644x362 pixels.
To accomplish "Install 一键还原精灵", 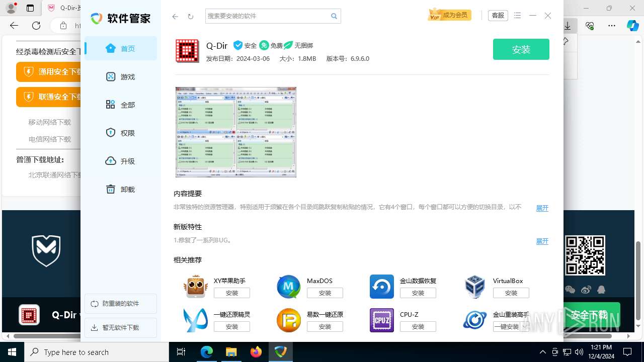I will pos(232,327).
